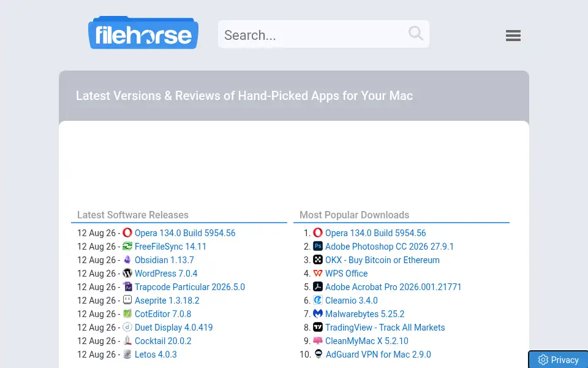Open the WordPress 7.0.4 link
This screenshot has height=368, width=588.
[166, 274]
